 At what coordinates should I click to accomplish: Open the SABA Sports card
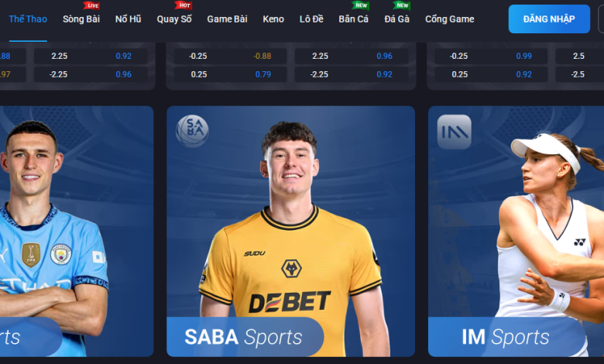(290, 231)
